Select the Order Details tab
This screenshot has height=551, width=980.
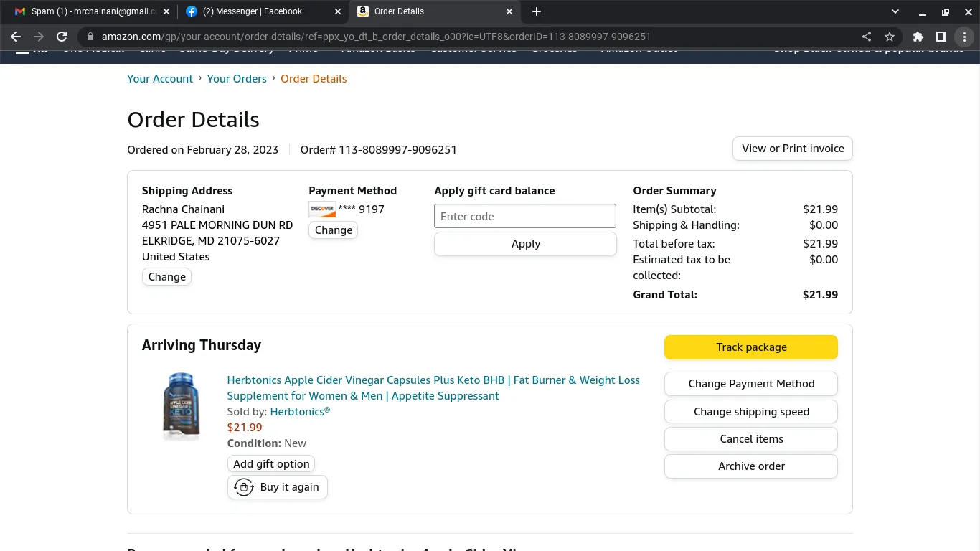(435, 11)
